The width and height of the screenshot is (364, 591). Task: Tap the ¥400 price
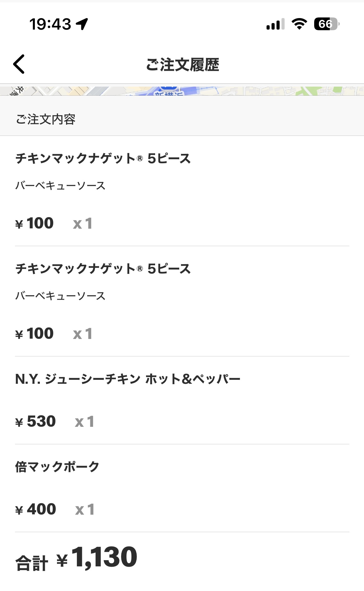click(x=35, y=509)
